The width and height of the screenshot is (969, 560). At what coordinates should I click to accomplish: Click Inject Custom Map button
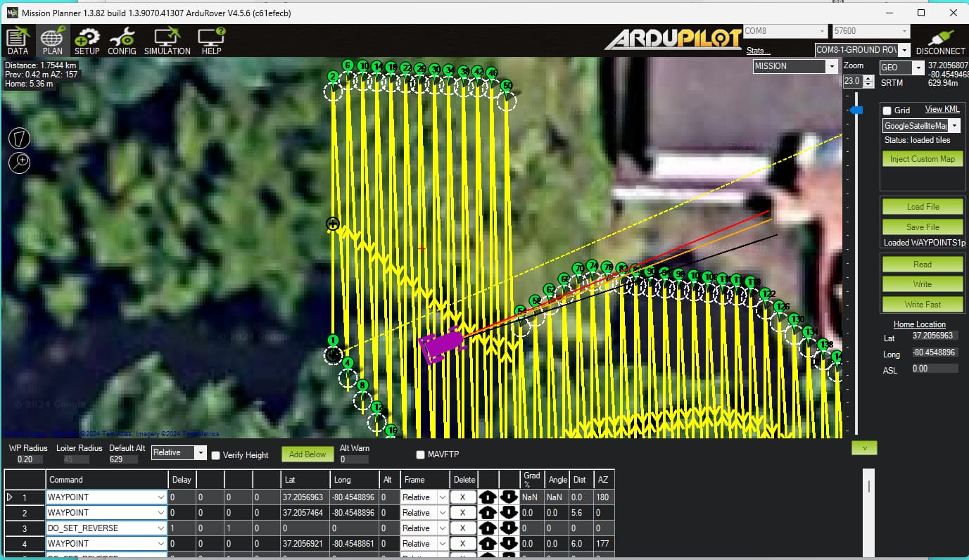(x=922, y=159)
